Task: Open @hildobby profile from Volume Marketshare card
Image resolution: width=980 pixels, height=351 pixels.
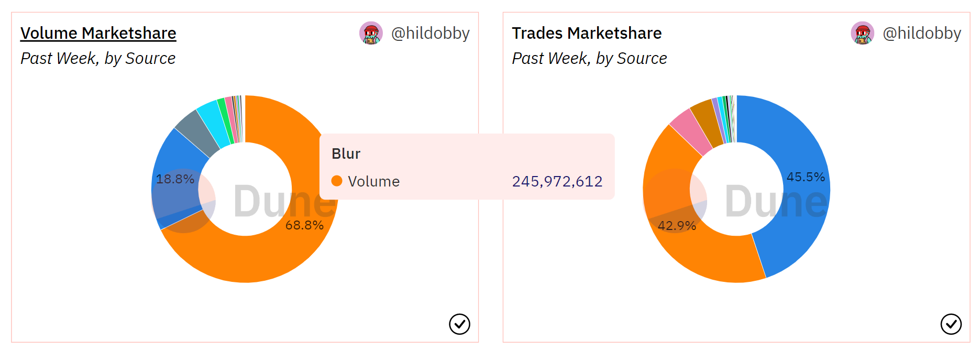Action: (430, 34)
